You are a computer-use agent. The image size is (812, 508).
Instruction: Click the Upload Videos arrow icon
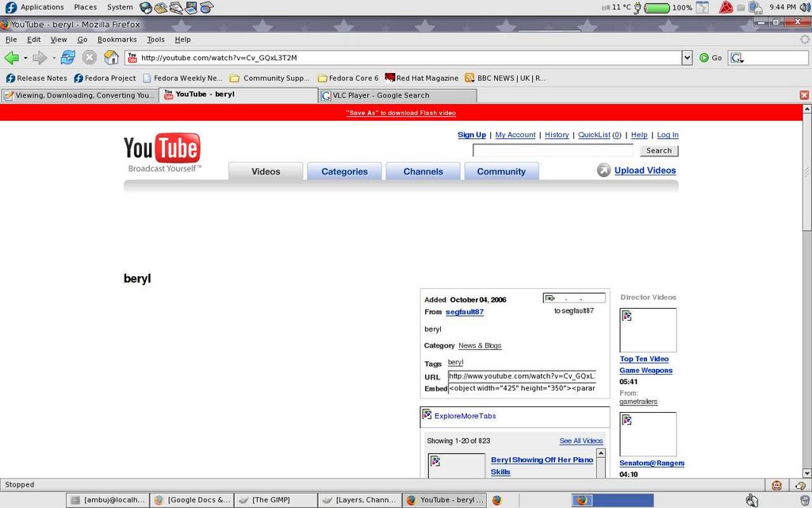603,170
